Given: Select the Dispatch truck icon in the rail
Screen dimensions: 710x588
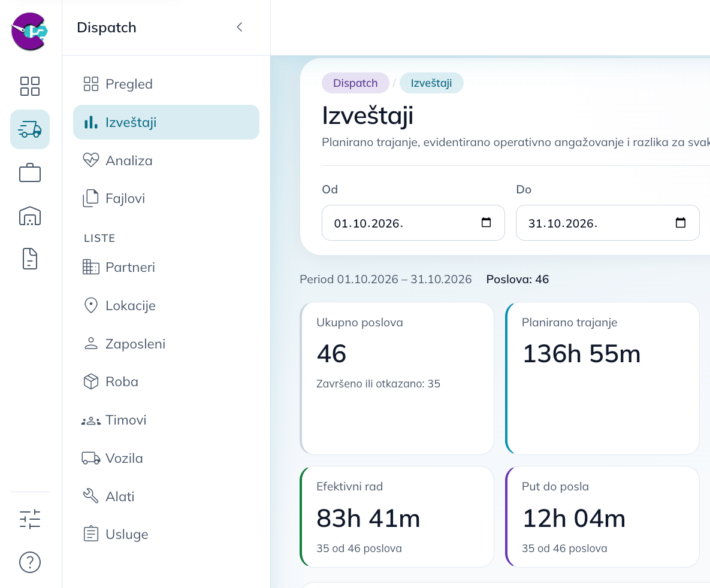Looking at the screenshot, I should 30,129.
